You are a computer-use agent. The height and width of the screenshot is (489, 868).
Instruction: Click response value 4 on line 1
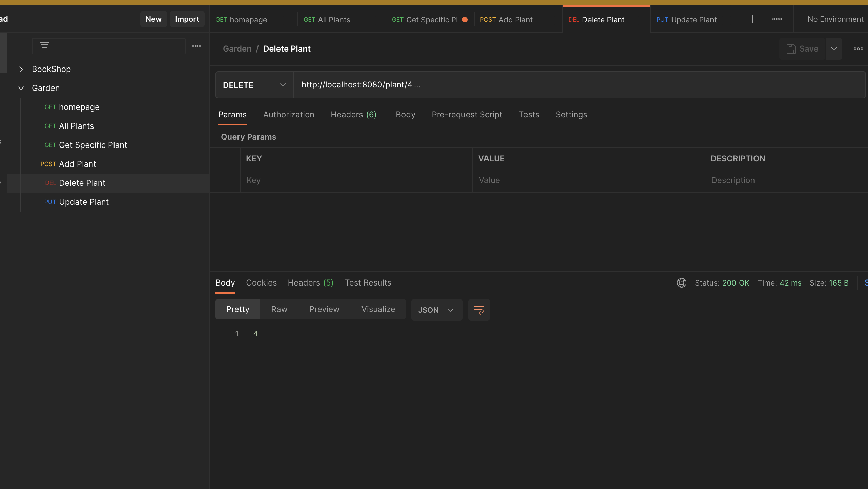[x=256, y=334]
